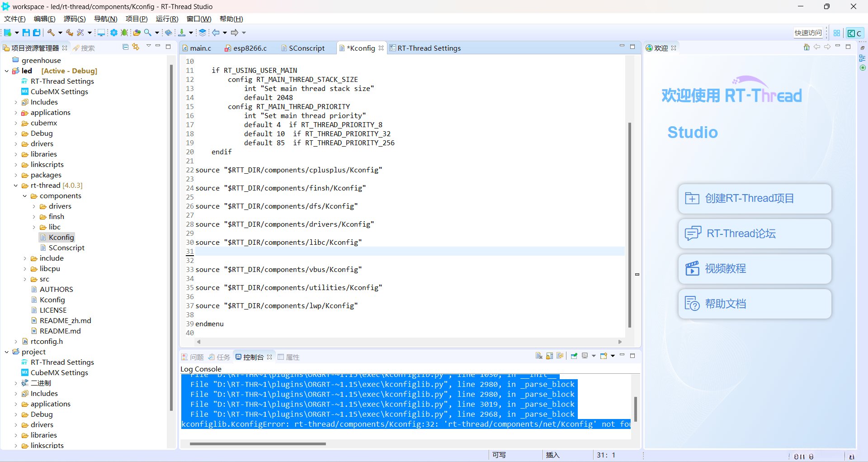
Task: Open the 帮助(H) menu
Action: [x=231, y=19]
